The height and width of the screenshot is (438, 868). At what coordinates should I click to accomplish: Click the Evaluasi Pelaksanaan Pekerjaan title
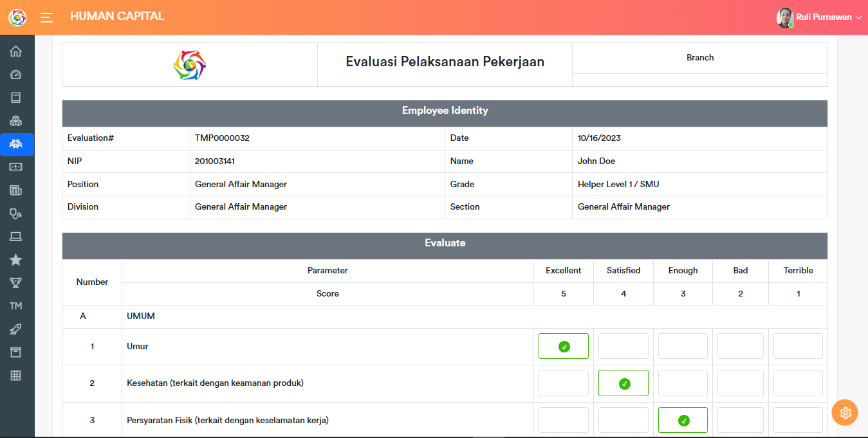pos(445,62)
